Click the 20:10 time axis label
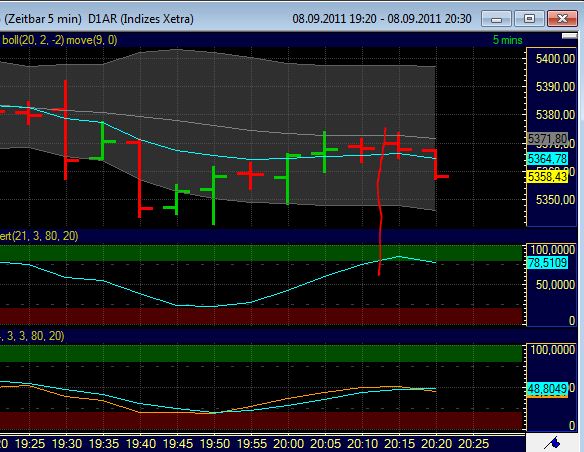The height and width of the screenshot is (452, 584). coord(362,444)
